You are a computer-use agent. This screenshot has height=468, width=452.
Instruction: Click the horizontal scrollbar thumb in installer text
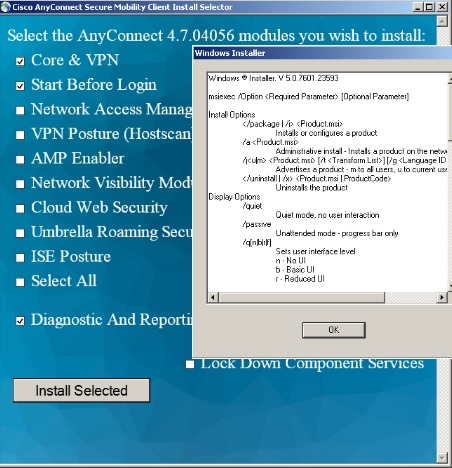[x=302, y=297]
